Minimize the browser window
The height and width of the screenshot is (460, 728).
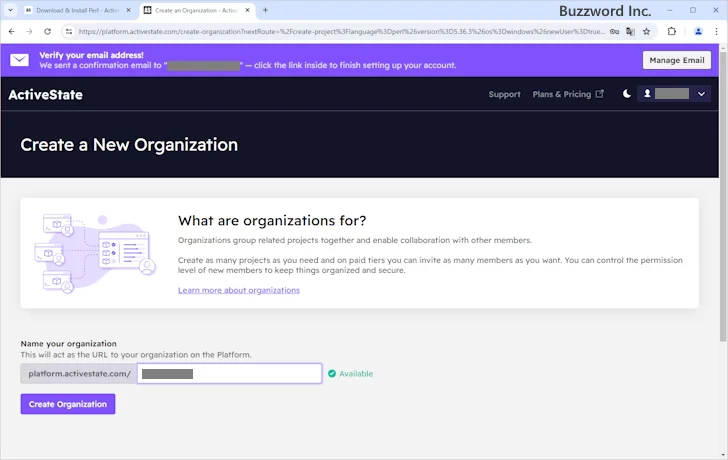(670, 10)
